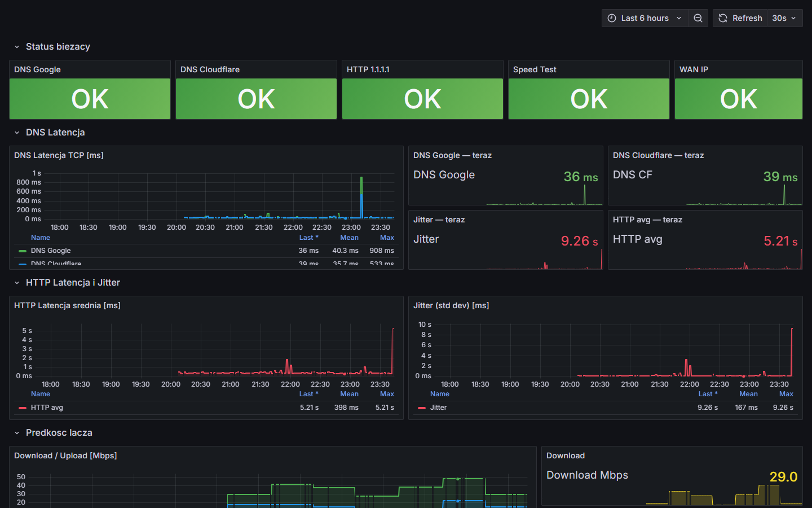Click the zoom out time range icon
This screenshot has width=812, height=508.
(698, 18)
